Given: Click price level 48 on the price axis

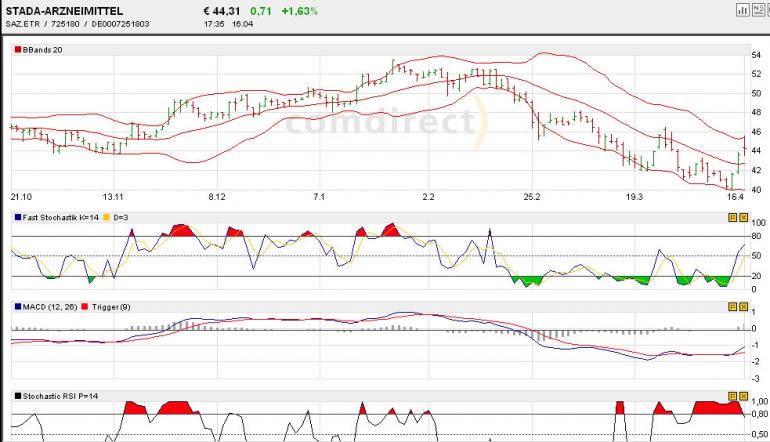Looking at the screenshot, I should coord(756,112).
